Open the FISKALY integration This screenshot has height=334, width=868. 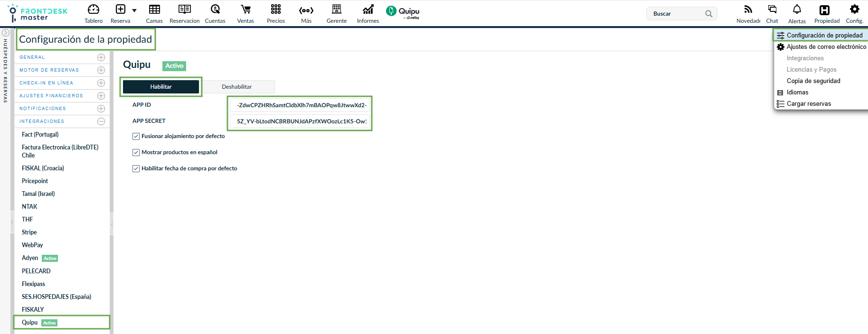33,310
